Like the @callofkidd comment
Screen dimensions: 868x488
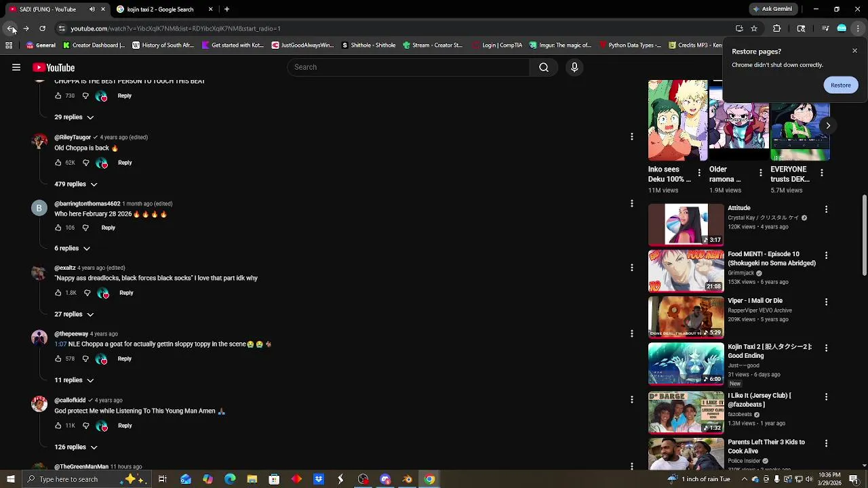pos(58,426)
